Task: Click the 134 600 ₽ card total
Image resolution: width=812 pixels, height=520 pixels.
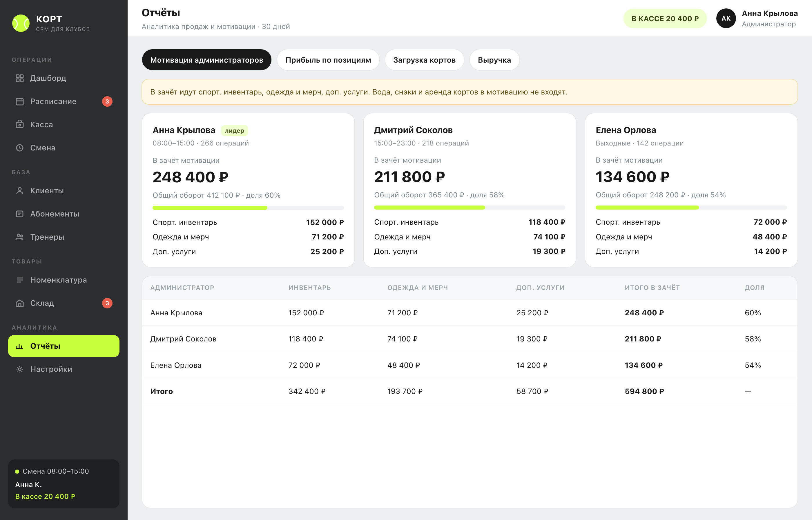Action: [632, 177]
